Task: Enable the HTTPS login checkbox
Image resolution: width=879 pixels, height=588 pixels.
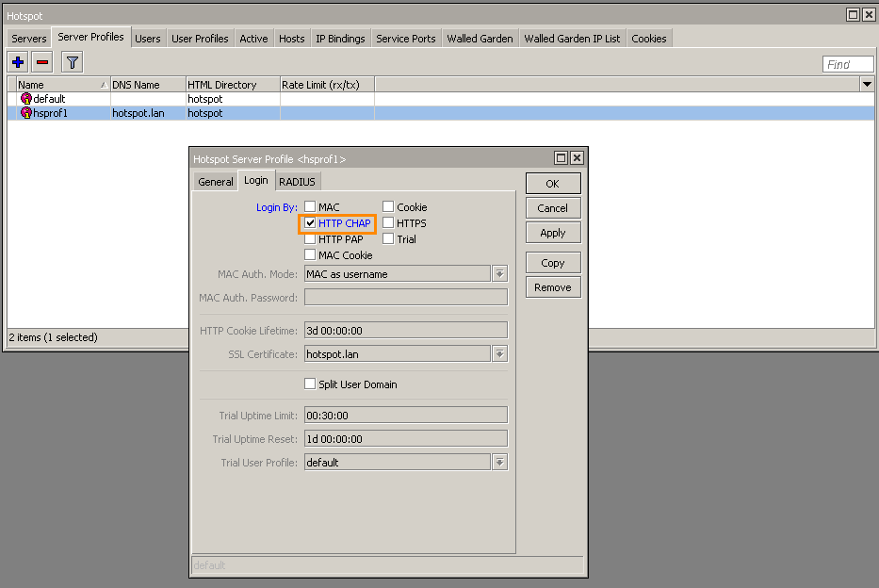Action: pos(388,223)
